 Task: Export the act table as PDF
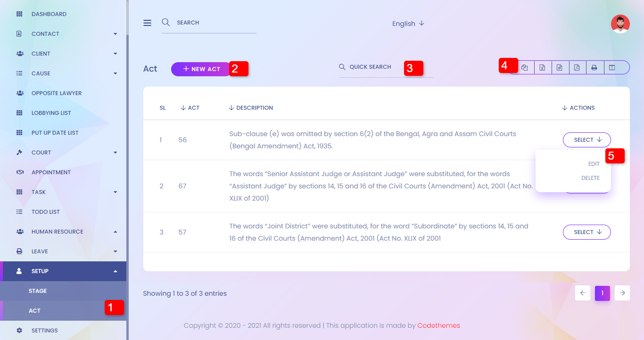[577, 68]
